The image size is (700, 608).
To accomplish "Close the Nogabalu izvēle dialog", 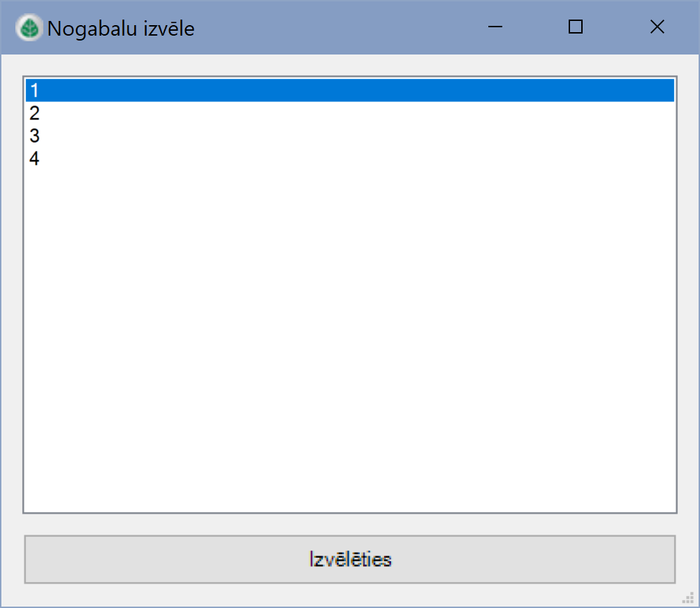I will point(657,27).
